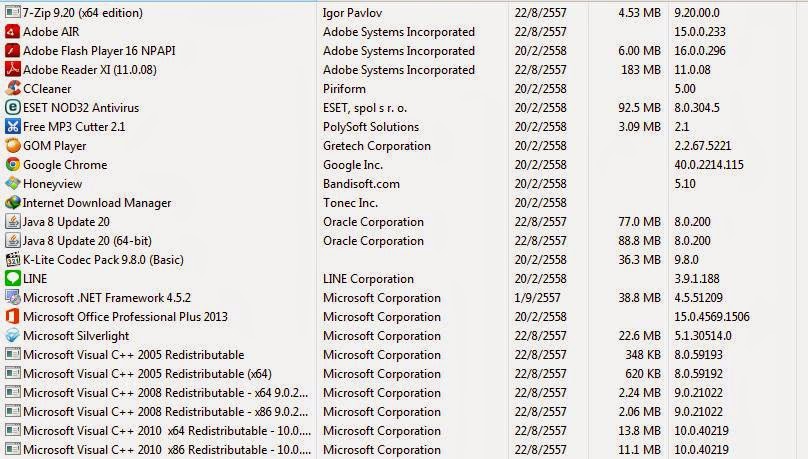Select Microsoft .NET Framework 4.5.2 entry
This screenshot has width=808, height=459.
(x=107, y=298)
